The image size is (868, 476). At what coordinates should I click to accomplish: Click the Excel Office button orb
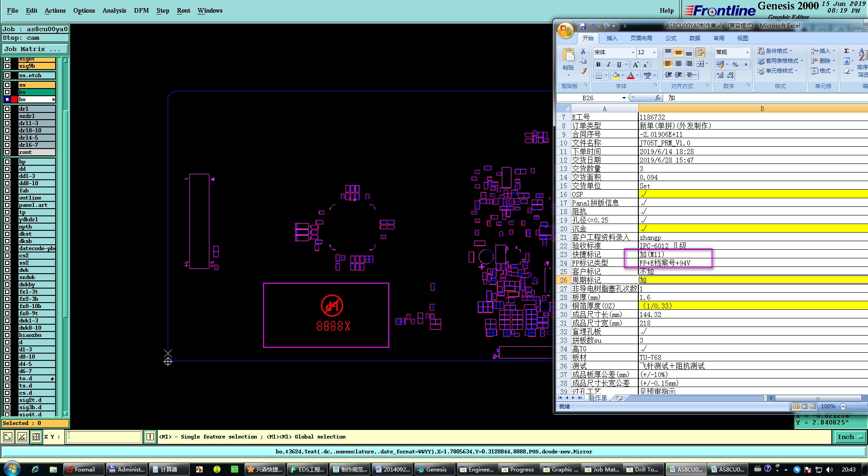[566, 31]
